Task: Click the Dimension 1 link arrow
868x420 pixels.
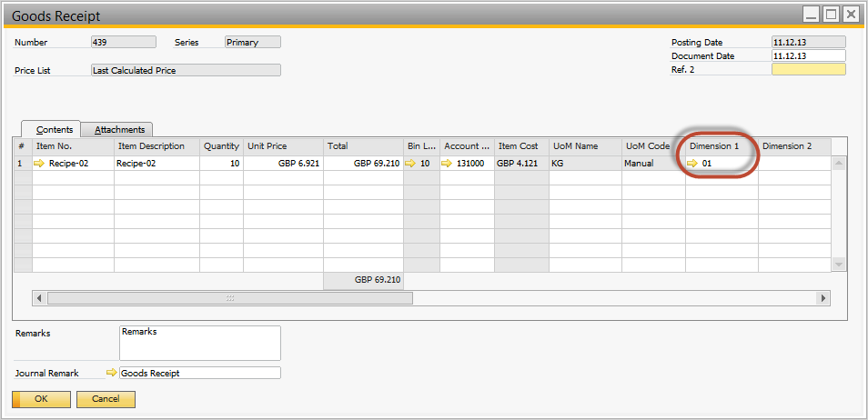Action: click(692, 164)
